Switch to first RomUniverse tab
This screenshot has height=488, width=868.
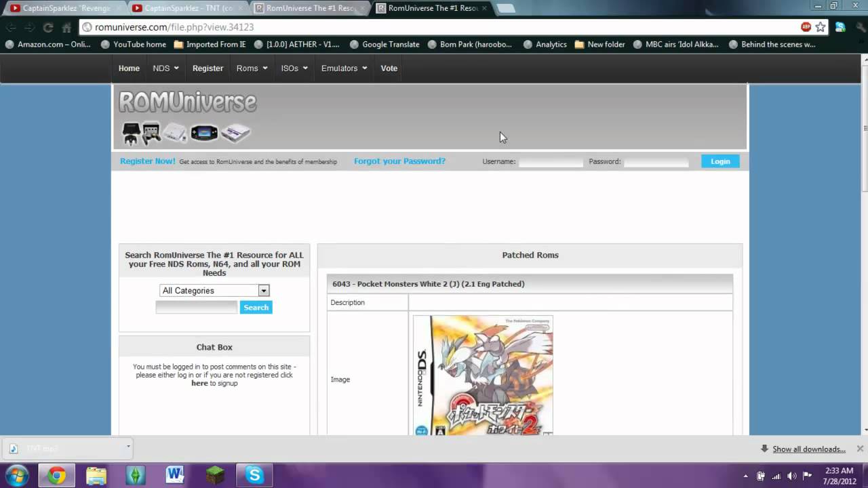point(309,8)
